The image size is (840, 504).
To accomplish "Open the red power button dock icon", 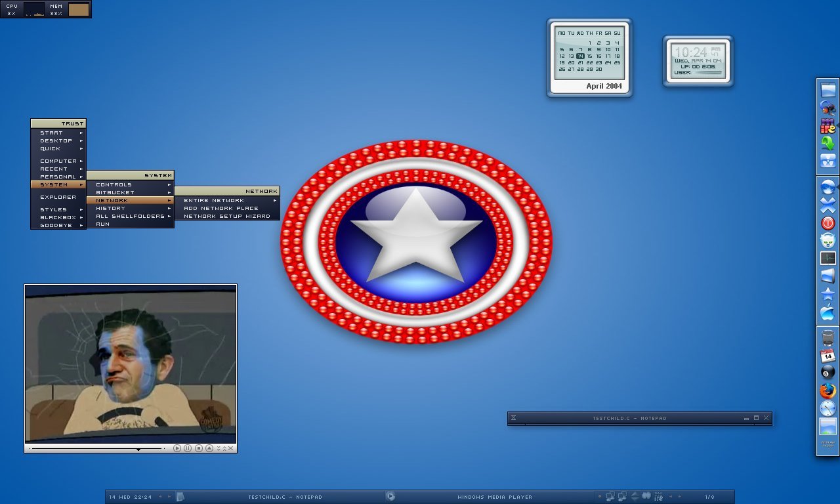I will 828,223.
